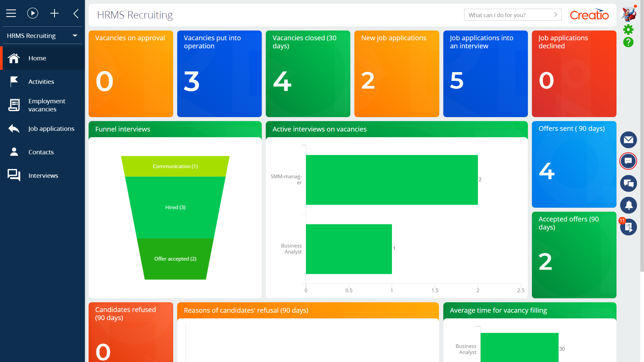Viewport: 644px width, 362px height.
Task: Open the main hamburger menu
Action: point(11,13)
